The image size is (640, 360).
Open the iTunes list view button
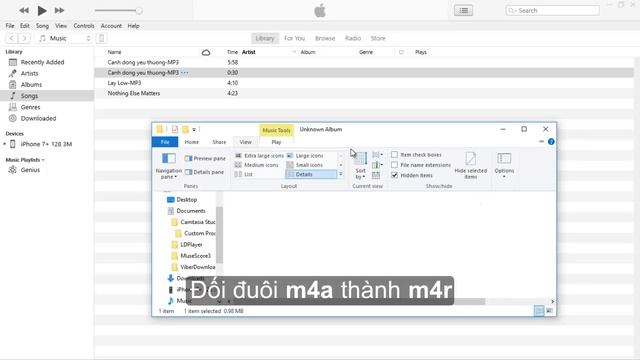tap(463, 11)
